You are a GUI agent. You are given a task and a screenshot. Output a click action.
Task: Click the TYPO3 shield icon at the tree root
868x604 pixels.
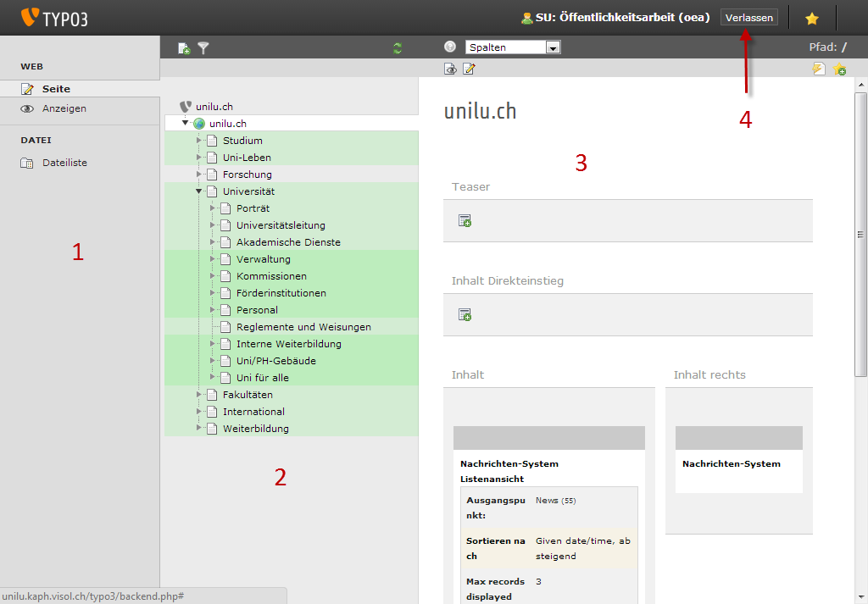tap(186, 107)
